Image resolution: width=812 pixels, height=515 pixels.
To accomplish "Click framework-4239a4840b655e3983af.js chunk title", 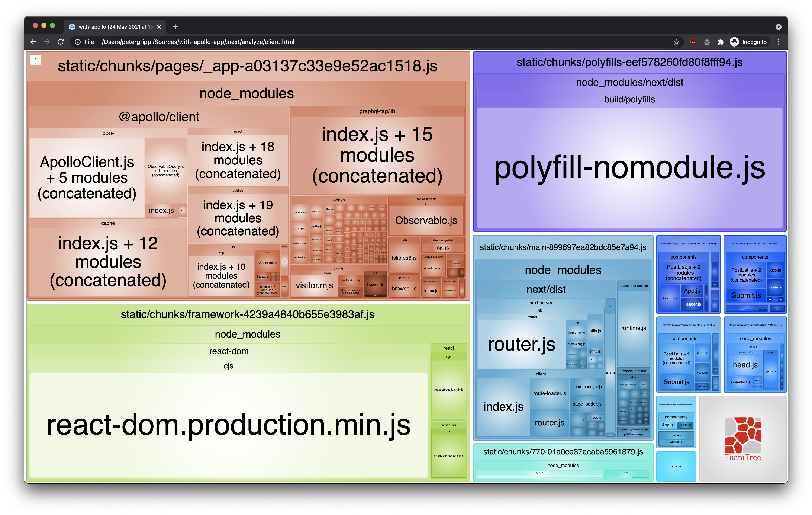I will pos(248,314).
